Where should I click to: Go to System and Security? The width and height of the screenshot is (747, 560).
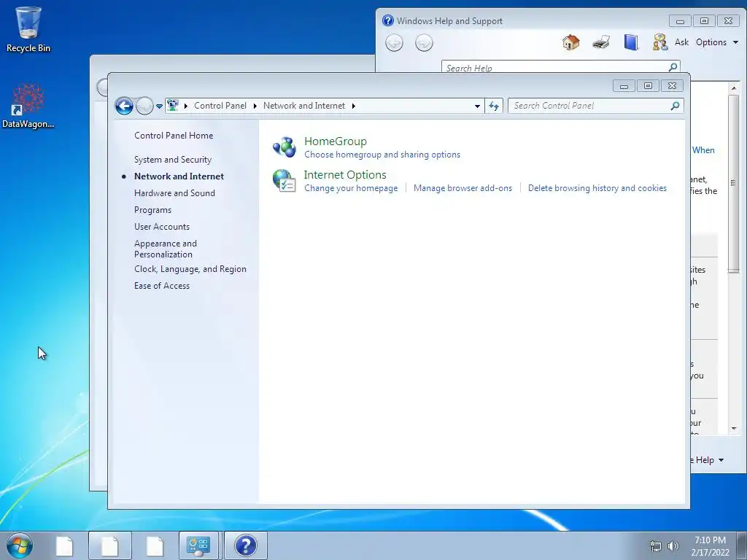point(172,160)
